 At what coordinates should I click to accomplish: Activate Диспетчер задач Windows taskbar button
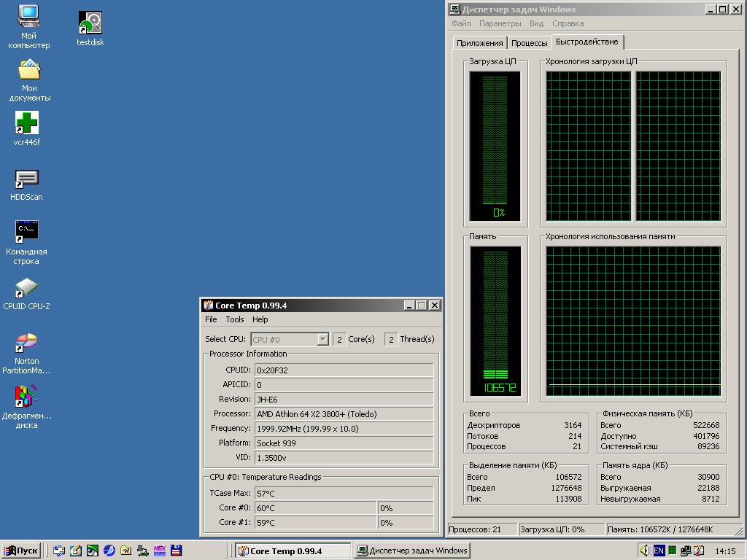(x=412, y=551)
